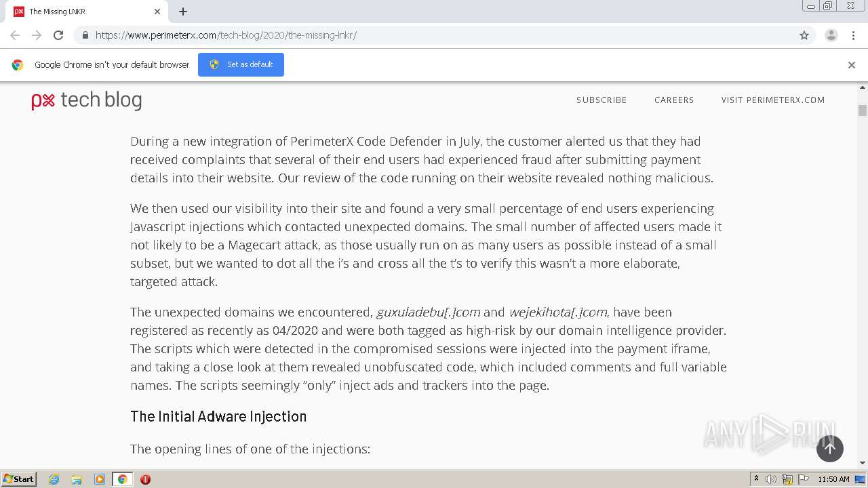Open the Windows Start menu

pos(19,479)
